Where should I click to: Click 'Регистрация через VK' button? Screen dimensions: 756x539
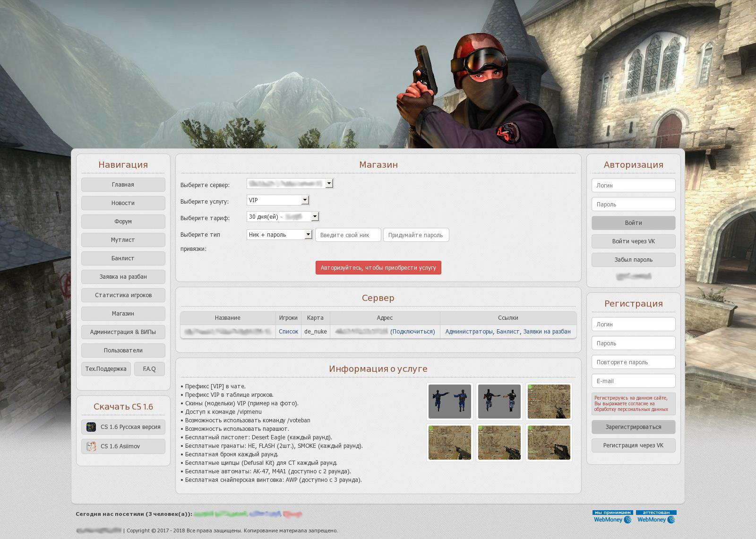[x=633, y=445]
